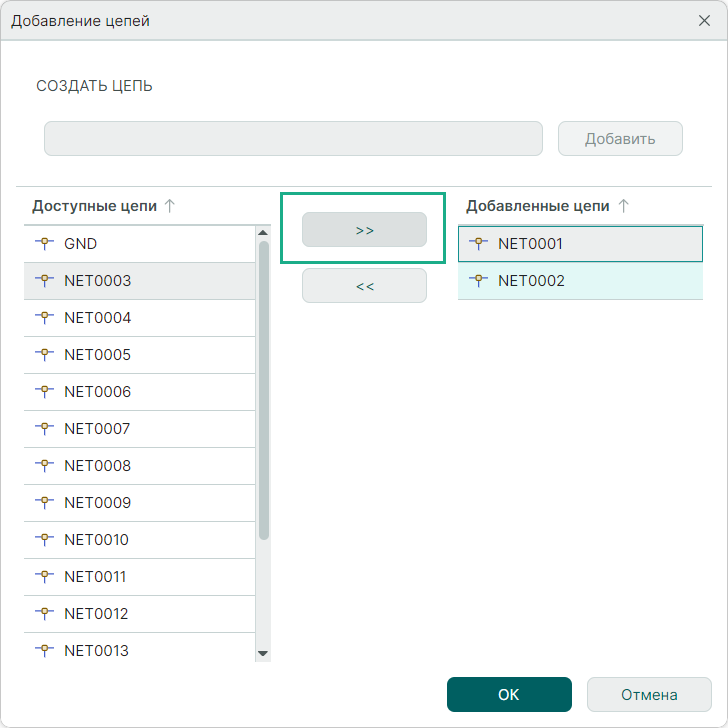Click the net icon beside added NET0002
The image size is (728, 728).
click(x=477, y=281)
